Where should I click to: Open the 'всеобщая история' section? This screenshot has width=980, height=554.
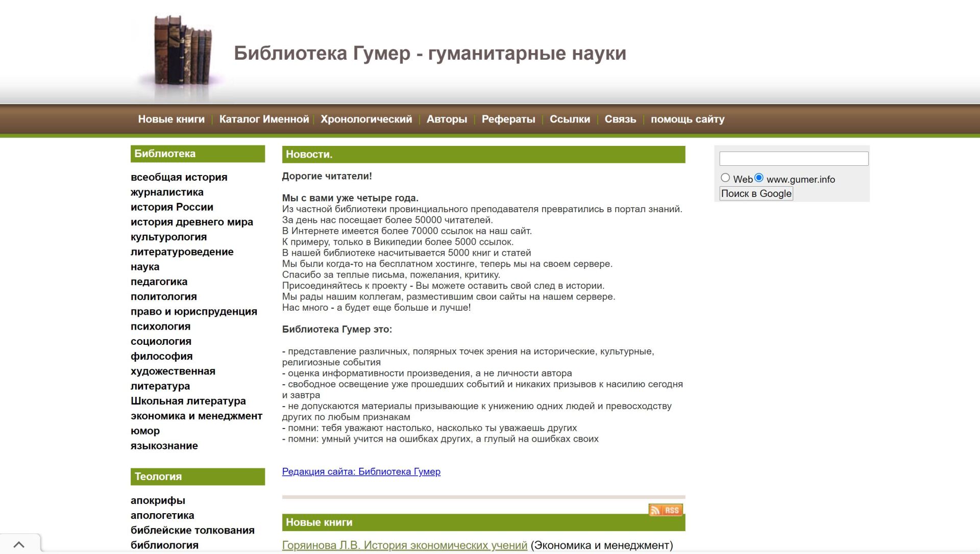pos(179,177)
